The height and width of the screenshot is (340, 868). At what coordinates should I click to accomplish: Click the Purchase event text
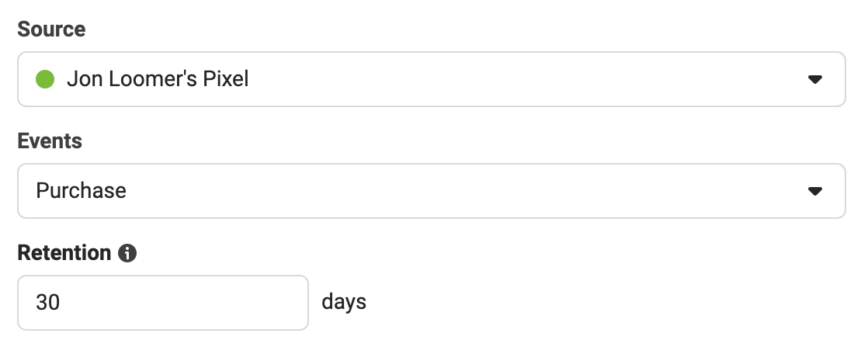pos(82,191)
